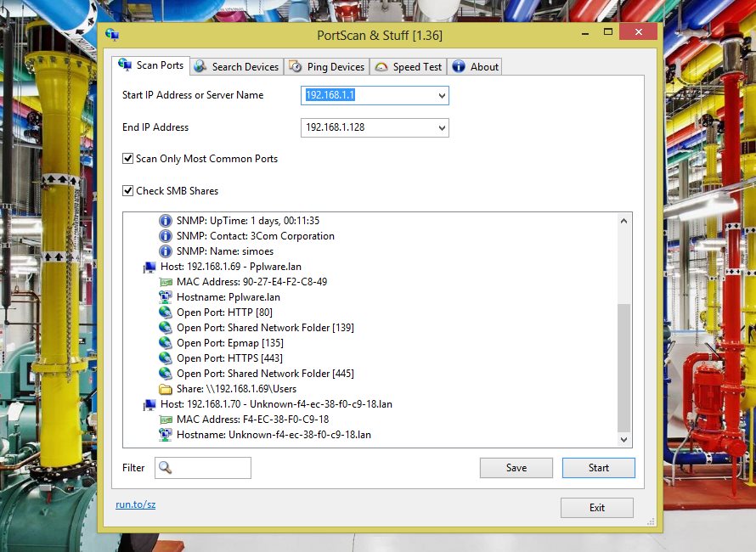Click the Save button
This screenshot has height=552, width=756.
pos(516,468)
